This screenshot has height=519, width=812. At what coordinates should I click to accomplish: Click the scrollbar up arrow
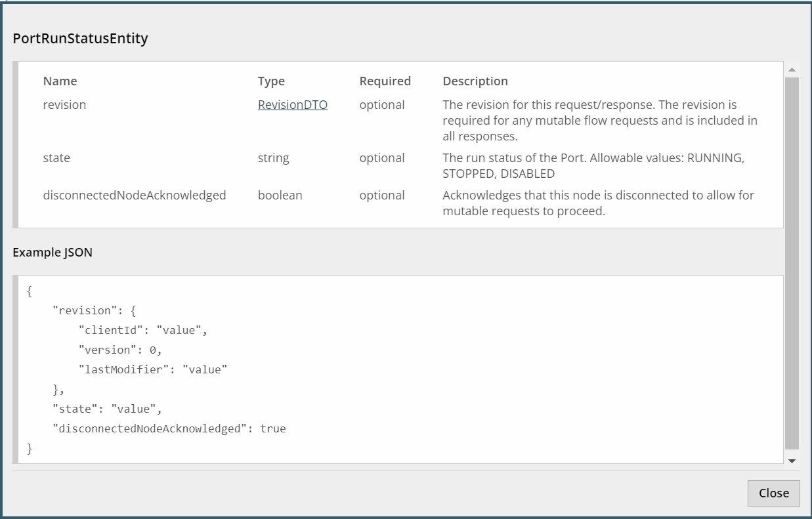[792, 70]
